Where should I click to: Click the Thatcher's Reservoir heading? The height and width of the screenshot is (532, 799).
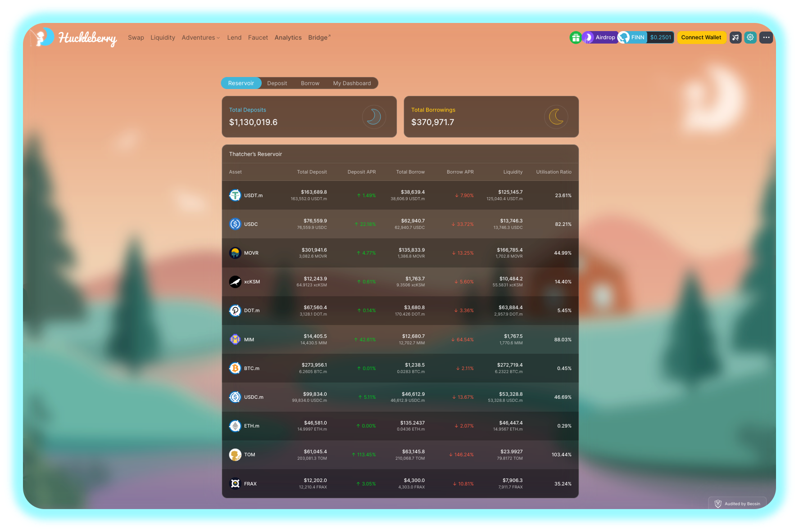click(255, 154)
